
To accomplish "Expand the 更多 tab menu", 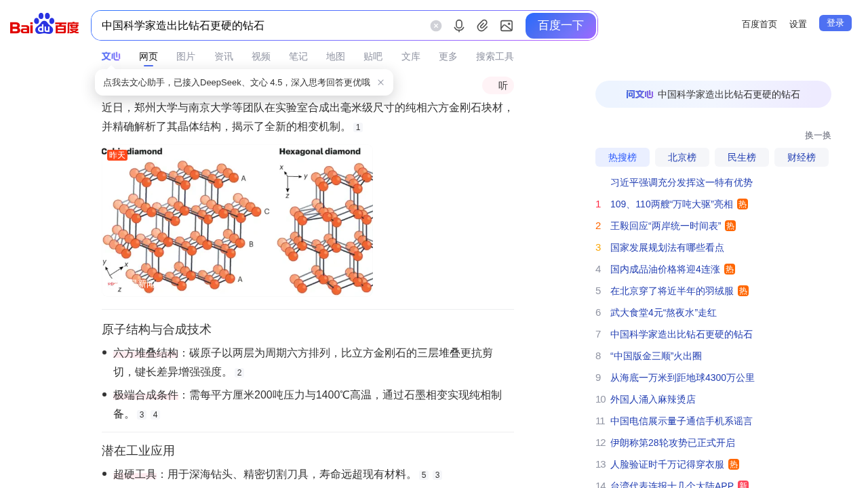I will [x=448, y=56].
